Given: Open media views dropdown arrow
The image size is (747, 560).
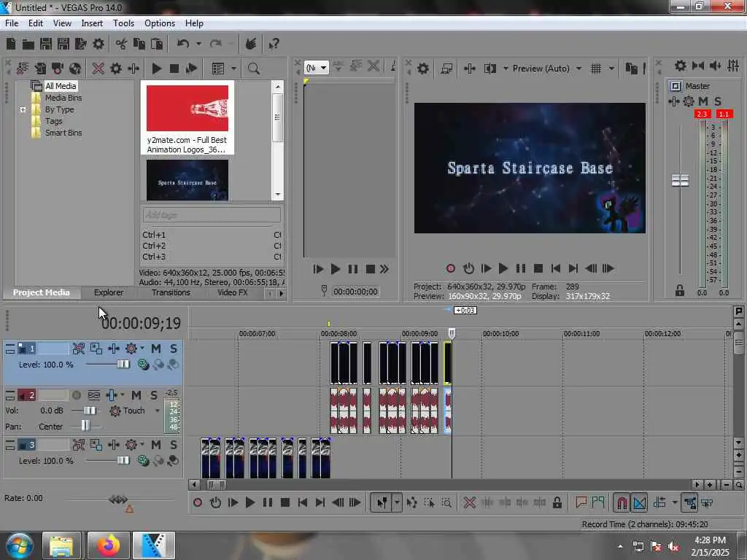Looking at the screenshot, I should pos(234,69).
